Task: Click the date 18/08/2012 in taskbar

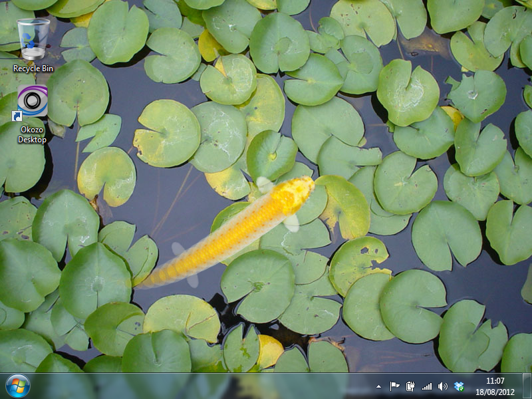Action: coord(495,392)
